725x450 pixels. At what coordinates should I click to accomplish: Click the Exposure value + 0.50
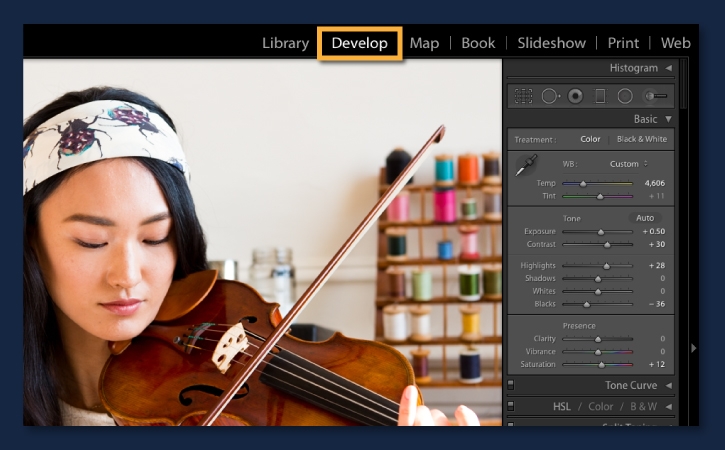pos(654,231)
